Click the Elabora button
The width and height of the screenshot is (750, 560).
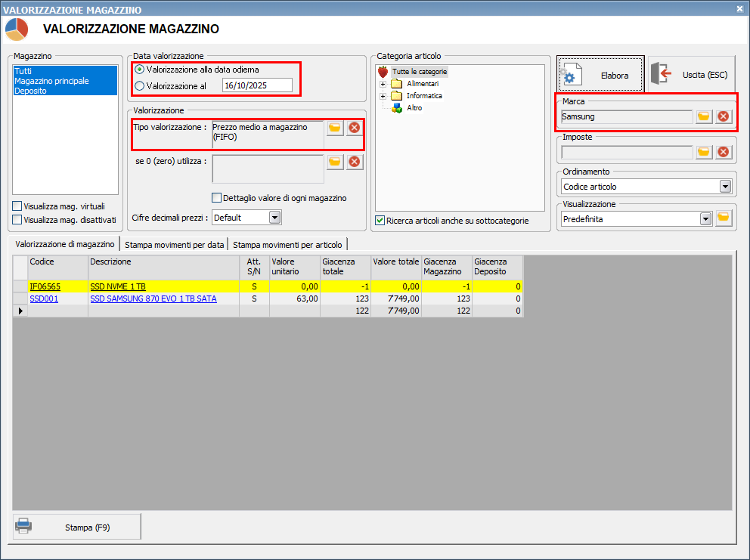pos(600,74)
